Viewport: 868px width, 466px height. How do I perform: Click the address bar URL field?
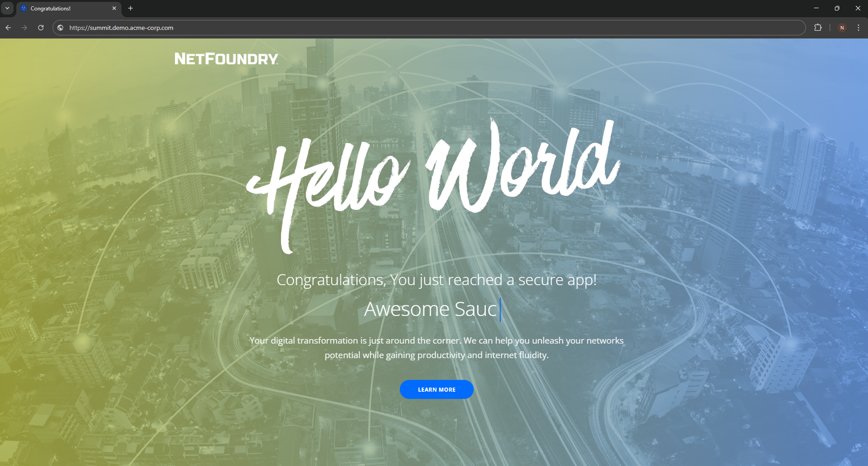coord(429,28)
